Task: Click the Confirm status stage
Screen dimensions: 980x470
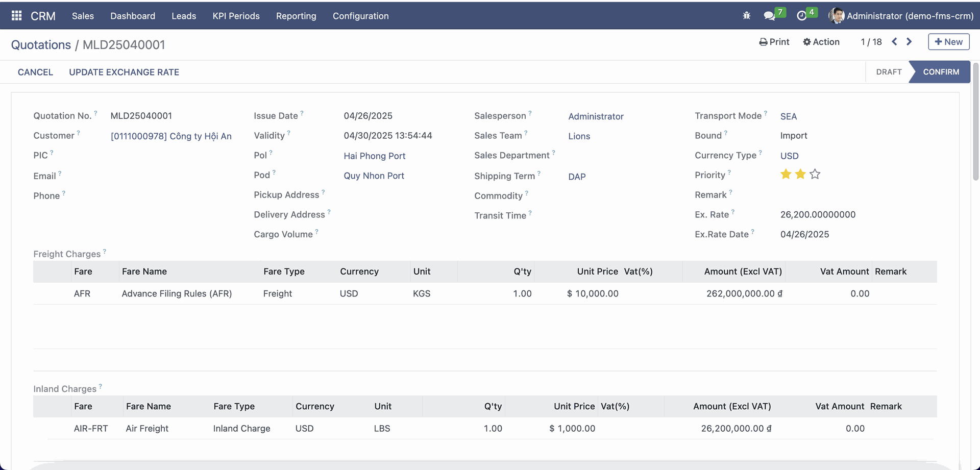Action: click(940, 72)
